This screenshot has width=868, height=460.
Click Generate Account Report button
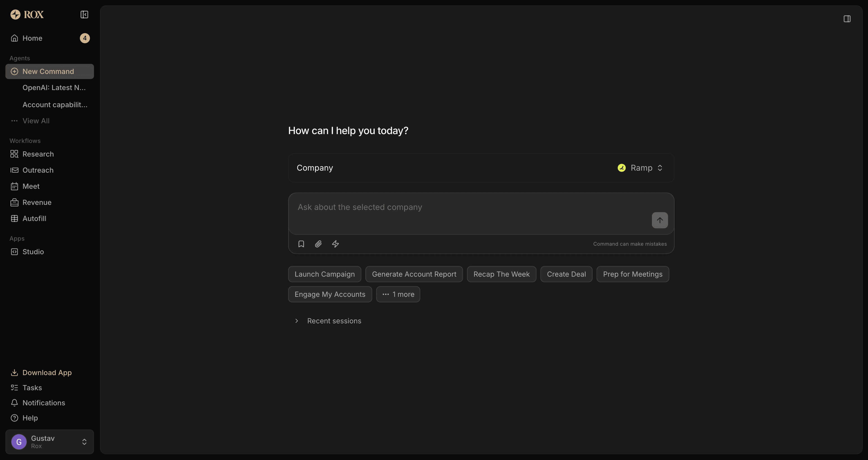click(x=414, y=274)
